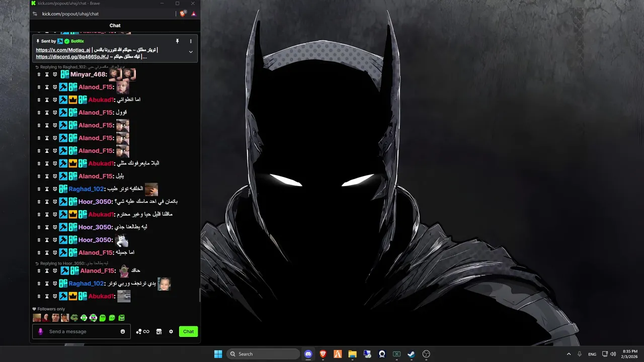644x362 pixels.
Task: Click the emote image in Raghad_102's "يدي ترتجف" message
Action: tap(164, 284)
